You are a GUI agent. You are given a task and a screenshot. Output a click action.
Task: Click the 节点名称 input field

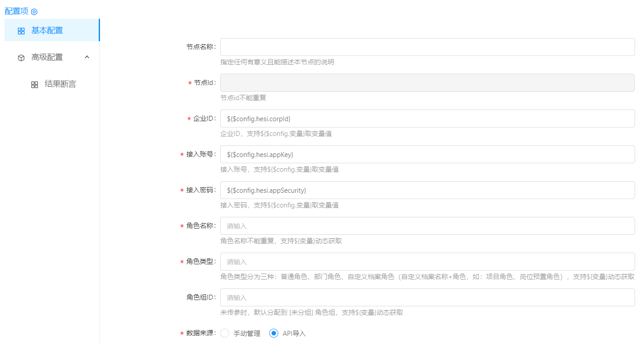[x=427, y=47]
